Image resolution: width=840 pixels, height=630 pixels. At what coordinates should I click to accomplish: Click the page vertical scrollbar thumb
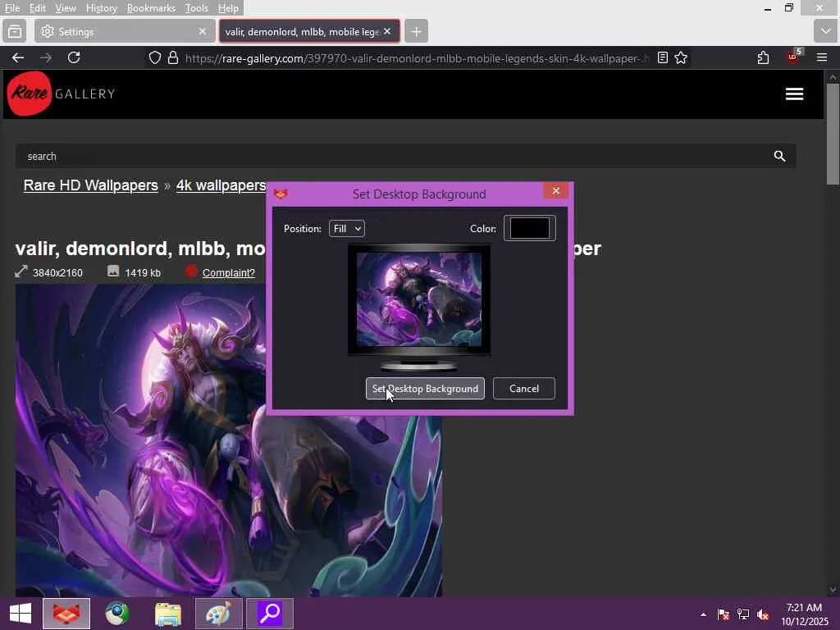[x=833, y=134]
